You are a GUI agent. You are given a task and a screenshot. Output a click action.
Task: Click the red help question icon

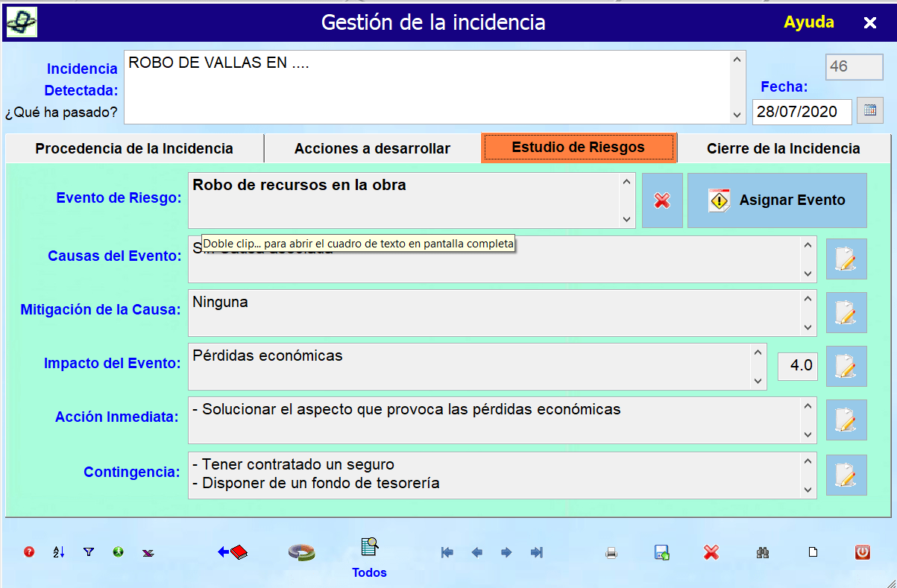(29, 552)
